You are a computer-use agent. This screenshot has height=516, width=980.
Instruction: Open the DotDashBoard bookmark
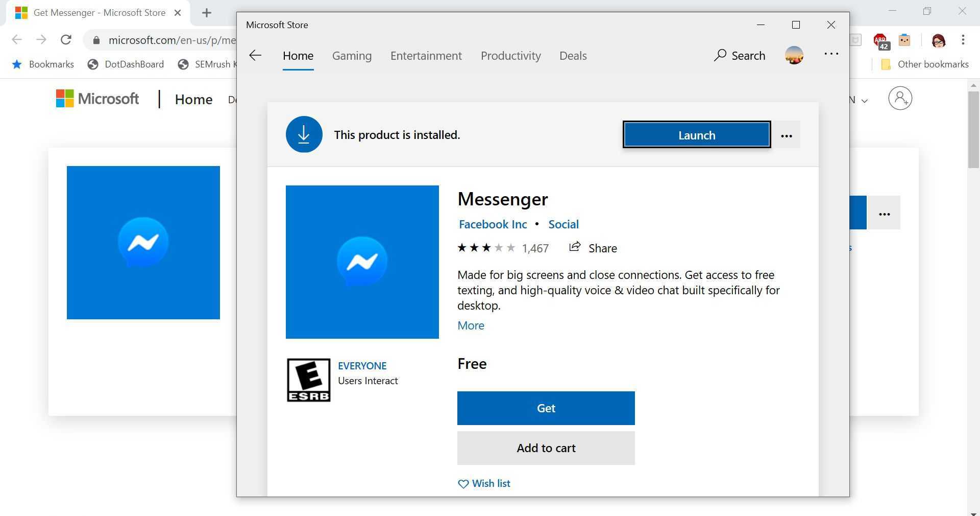click(x=126, y=64)
